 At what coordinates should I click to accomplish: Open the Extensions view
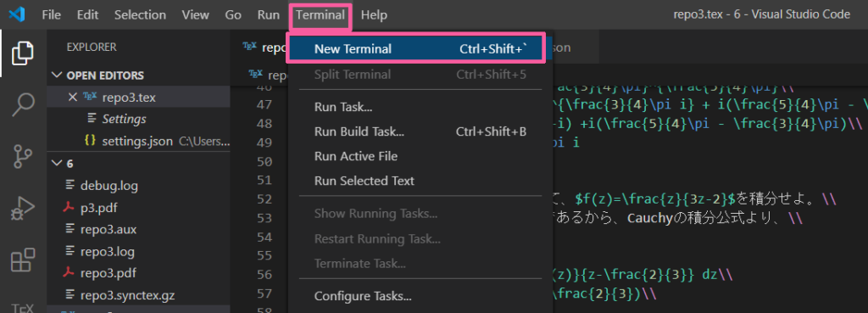pos(23,260)
